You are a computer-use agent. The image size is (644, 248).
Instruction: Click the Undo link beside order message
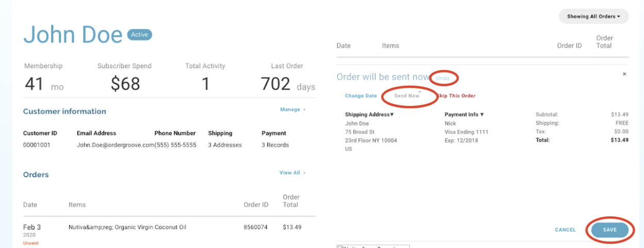tap(443, 78)
